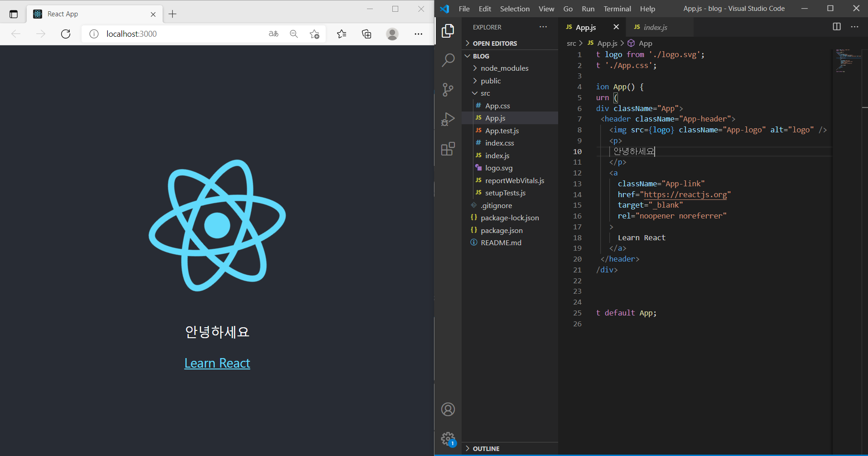This screenshot has width=868, height=456.
Task: Open the Explorer view in VS Code activity bar
Action: coord(448,31)
